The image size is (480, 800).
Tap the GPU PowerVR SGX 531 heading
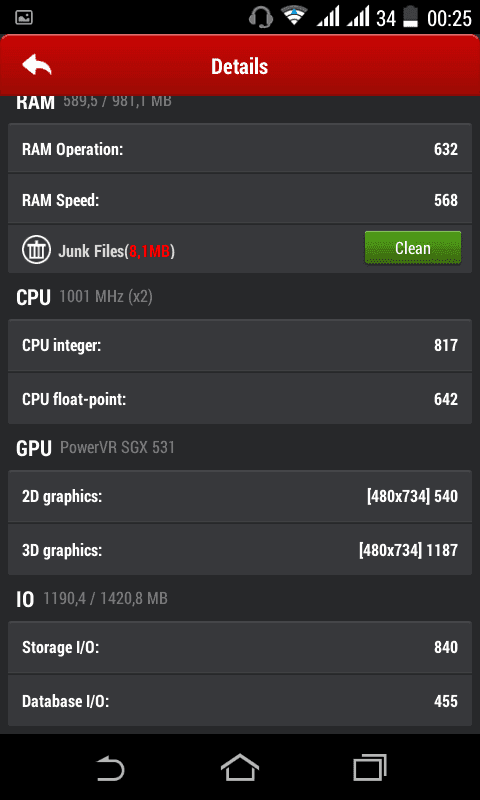(95, 448)
